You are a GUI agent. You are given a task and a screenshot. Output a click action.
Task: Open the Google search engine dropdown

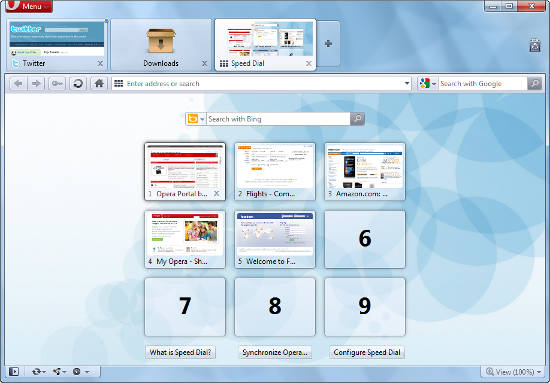[x=427, y=83]
